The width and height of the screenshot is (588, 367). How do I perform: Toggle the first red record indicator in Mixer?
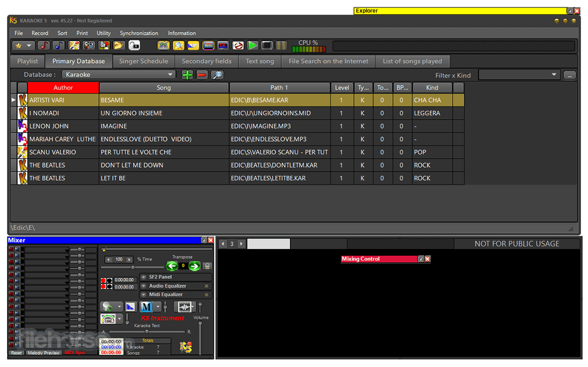(x=103, y=280)
